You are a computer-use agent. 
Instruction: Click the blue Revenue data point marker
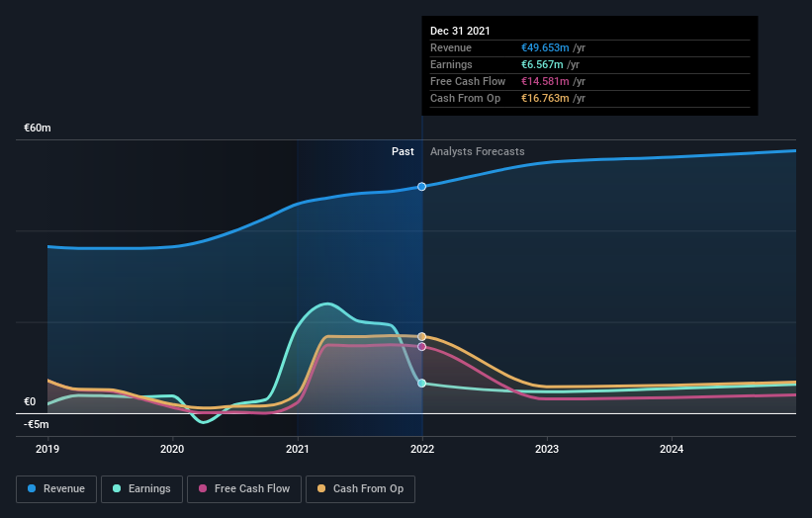[x=422, y=186]
